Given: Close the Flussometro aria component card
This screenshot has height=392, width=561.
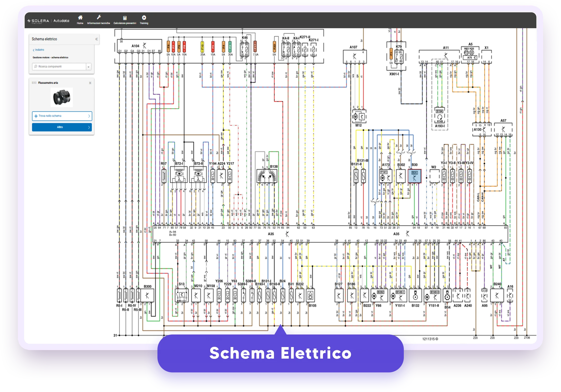Looking at the screenshot, I should tap(90, 83).
